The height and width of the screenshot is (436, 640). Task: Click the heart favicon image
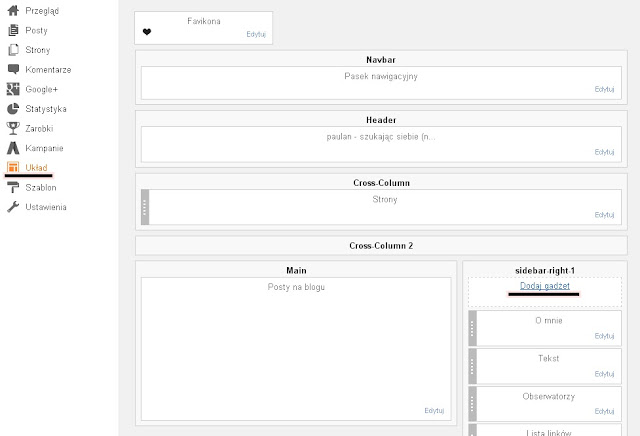point(147,32)
